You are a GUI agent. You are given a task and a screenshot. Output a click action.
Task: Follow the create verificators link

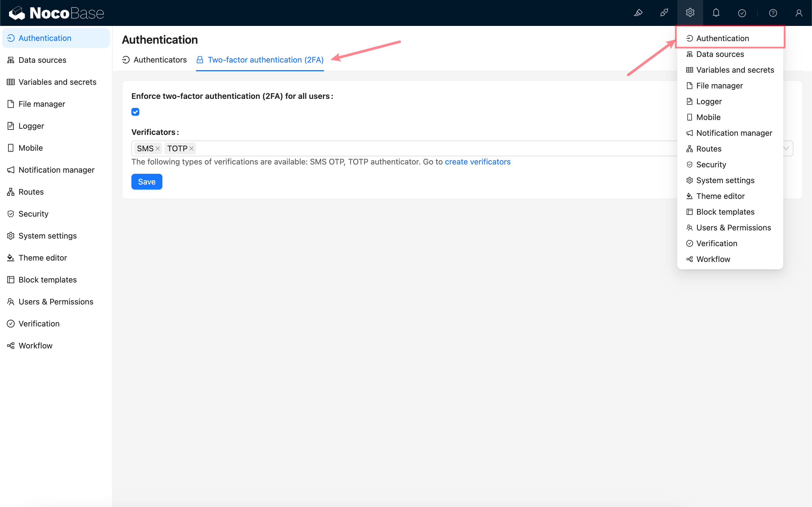pyautogui.click(x=477, y=162)
